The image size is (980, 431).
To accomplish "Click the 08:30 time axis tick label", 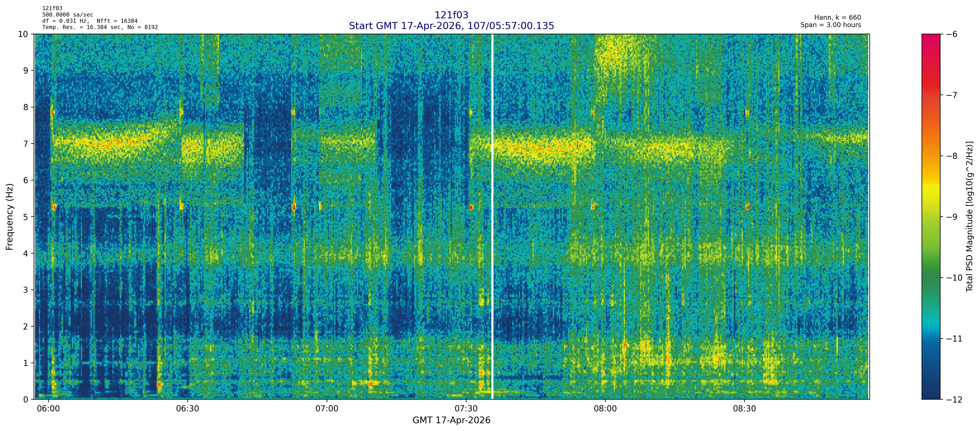I will pos(744,409).
